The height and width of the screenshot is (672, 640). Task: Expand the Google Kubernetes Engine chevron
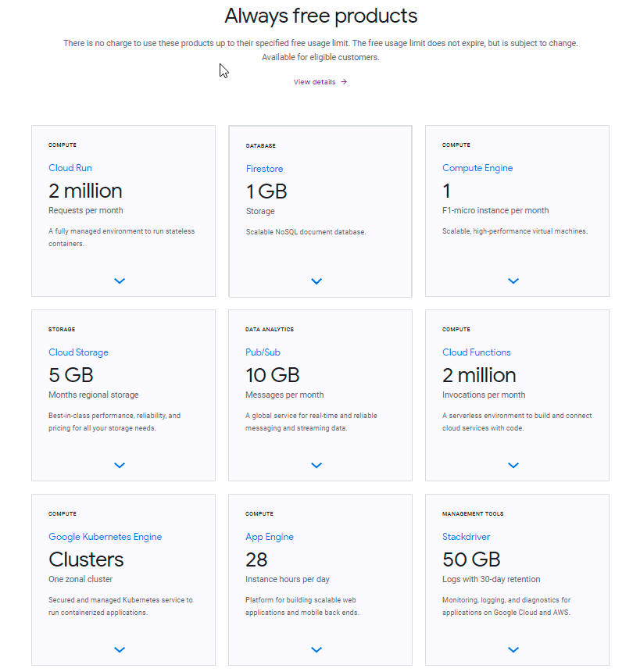(120, 649)
